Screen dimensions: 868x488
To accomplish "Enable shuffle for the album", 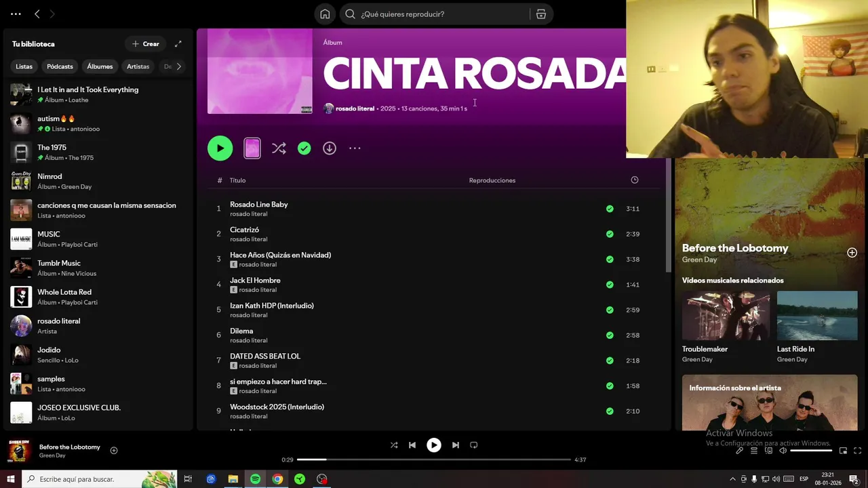I will tap(279, 148).
